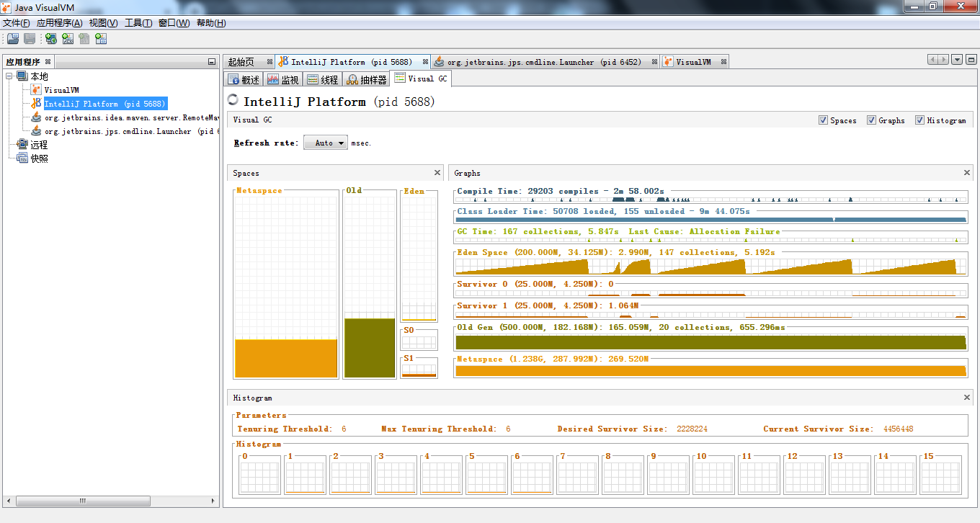Switch to the Launcher (pid 6452) tab
This screenshot has width=980, height=523.
544,62
